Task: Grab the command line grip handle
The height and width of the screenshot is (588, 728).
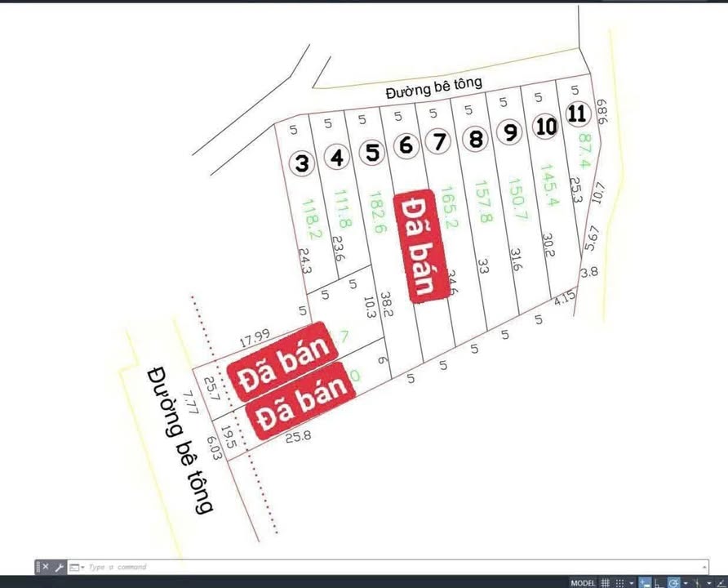Action: pyautogui.click(x=38, y=567)
